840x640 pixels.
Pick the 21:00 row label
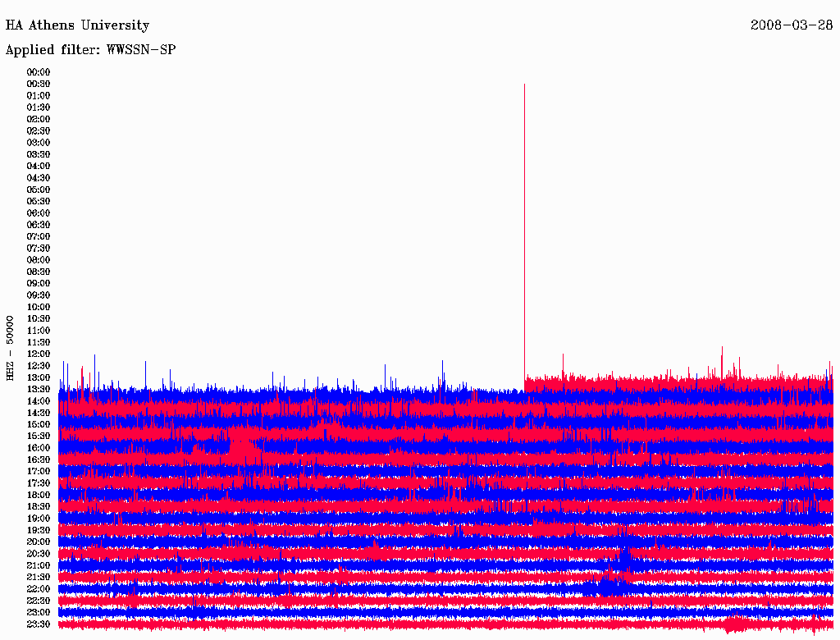tap(39, 565)
